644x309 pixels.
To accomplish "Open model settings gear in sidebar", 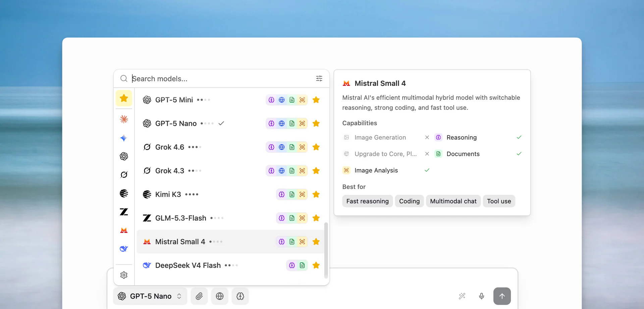I will click(x=124, y=275).
